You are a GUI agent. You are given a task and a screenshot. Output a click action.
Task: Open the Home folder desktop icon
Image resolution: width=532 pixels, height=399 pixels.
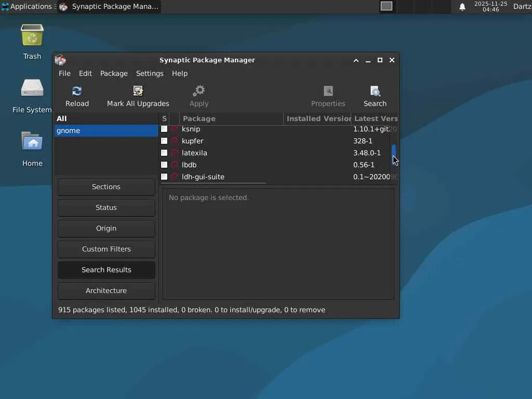(x=32, y=141)
